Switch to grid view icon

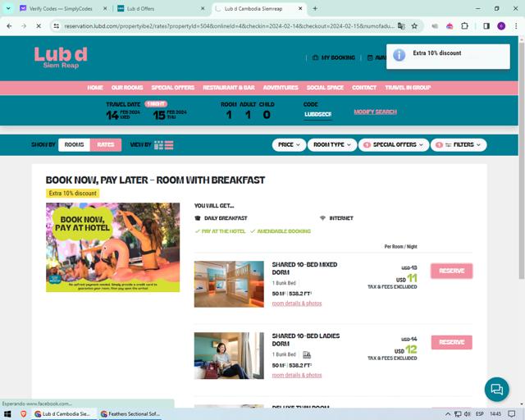click(158, 145)
